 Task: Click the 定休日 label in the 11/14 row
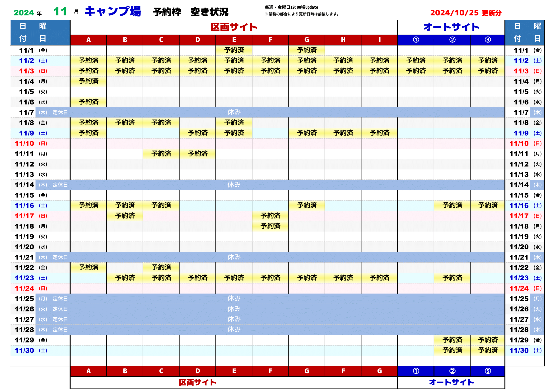click(60, 185)
